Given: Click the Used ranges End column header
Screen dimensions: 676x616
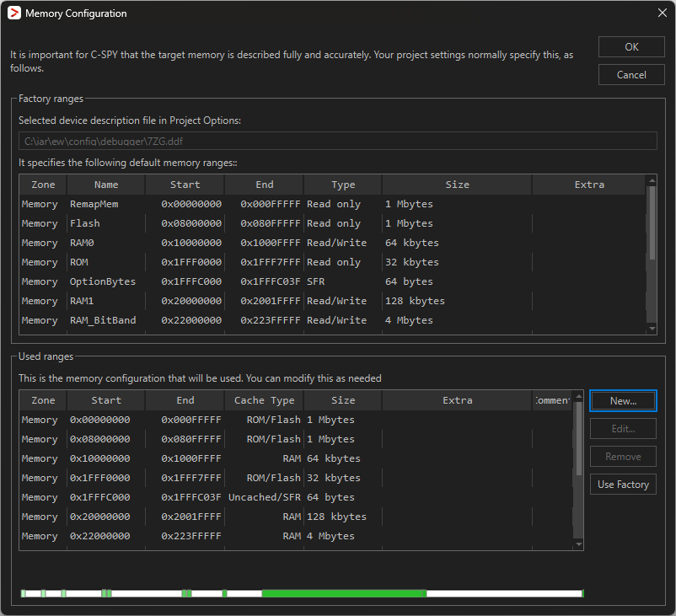Looking at the screenshot, I should coord(185,400).
